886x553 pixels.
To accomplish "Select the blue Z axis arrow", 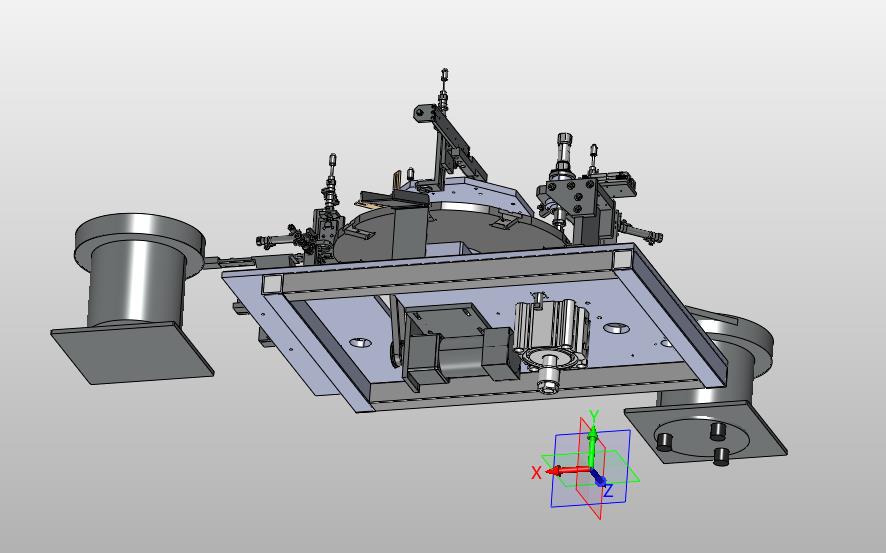I will [x=599, y=478].
